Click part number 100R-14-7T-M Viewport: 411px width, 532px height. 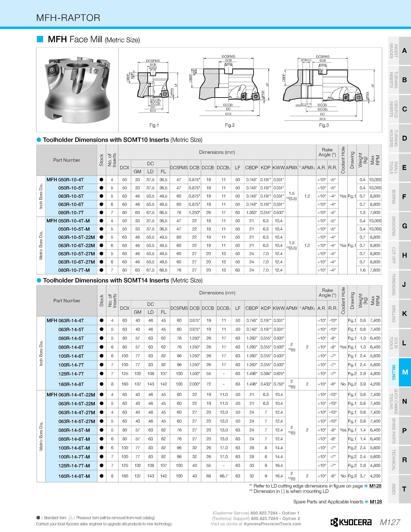(74, 457)
